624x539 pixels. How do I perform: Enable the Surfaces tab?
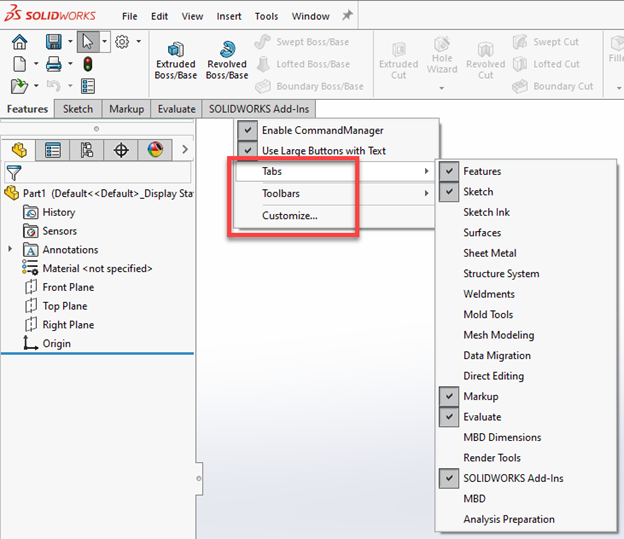pos(526,232)
